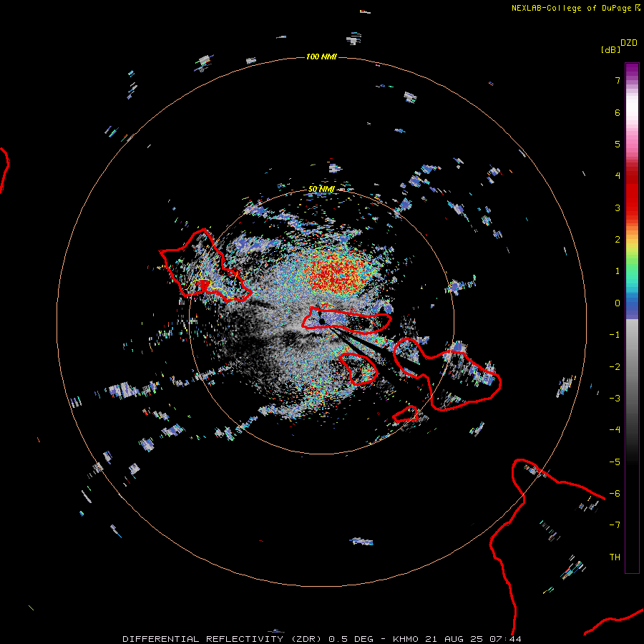Click the -4 value on color scale

[x=615, y=430]
